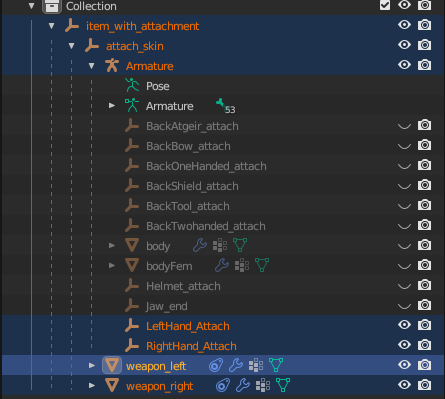Screen dimensions: 445x399
Task: Expand the green Armature data
Action: (112, 106)
